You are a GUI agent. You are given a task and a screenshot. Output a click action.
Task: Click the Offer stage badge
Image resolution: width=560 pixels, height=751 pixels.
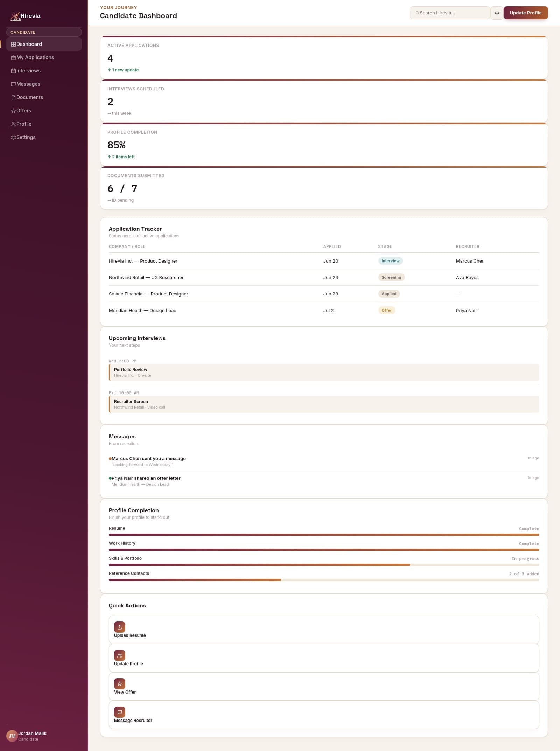point(386,310)
